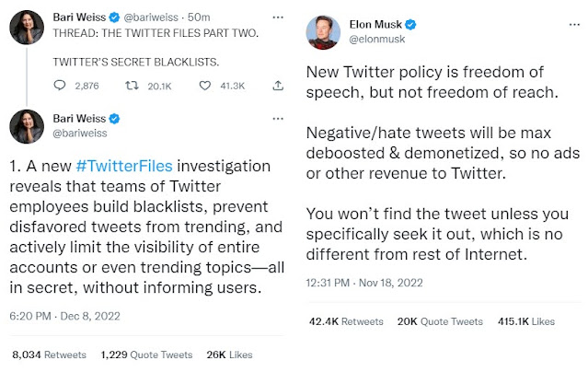Click verified badge on second Bari Weiss tweet
This screenshot has width=588, height=372.
click(x=115, y=119)
